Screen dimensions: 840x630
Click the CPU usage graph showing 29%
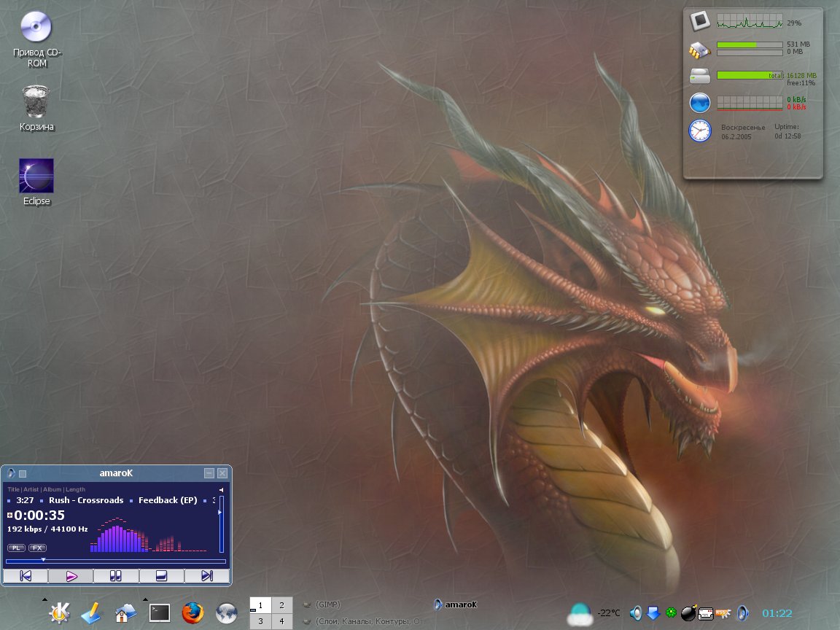tap(750, 21)
